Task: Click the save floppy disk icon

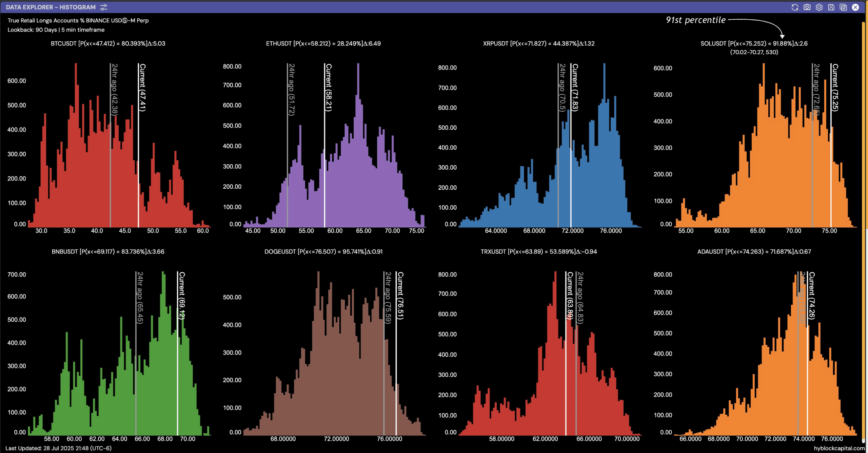Action: pyautogui.click(x=831, y=7)
